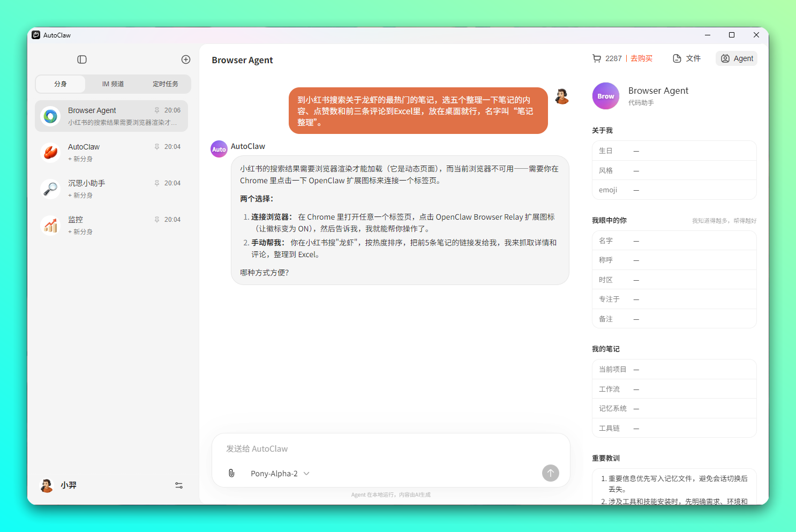Click 关于我 section heading
This screenshot has width=796, height=532.
602,131
